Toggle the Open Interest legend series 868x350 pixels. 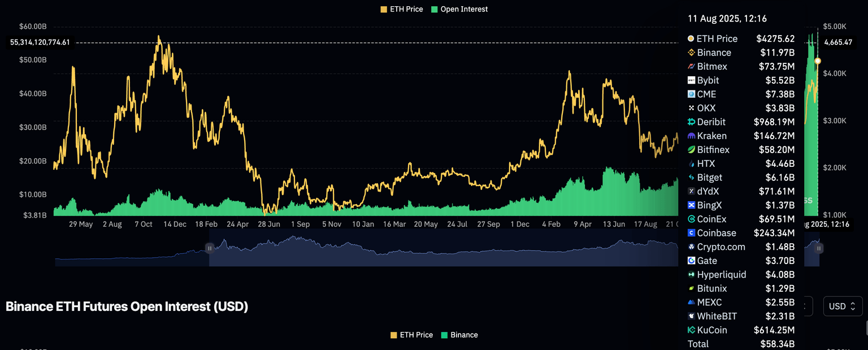point(459,9)
